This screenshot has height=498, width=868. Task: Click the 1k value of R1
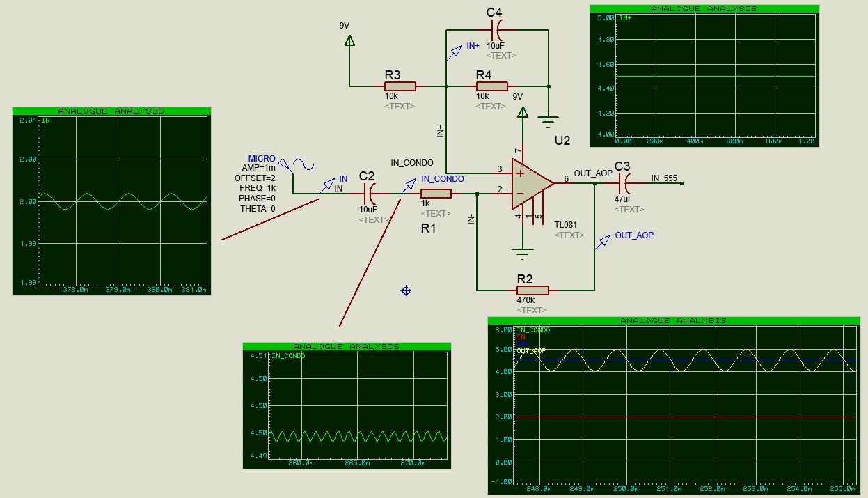click(425, 203)
